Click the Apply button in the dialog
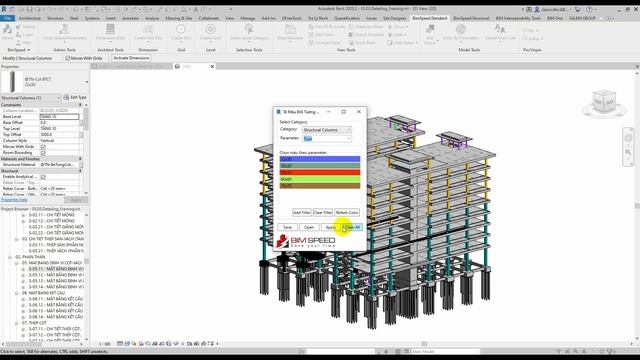This screenshot has height=360, width=640. [331, 227]
